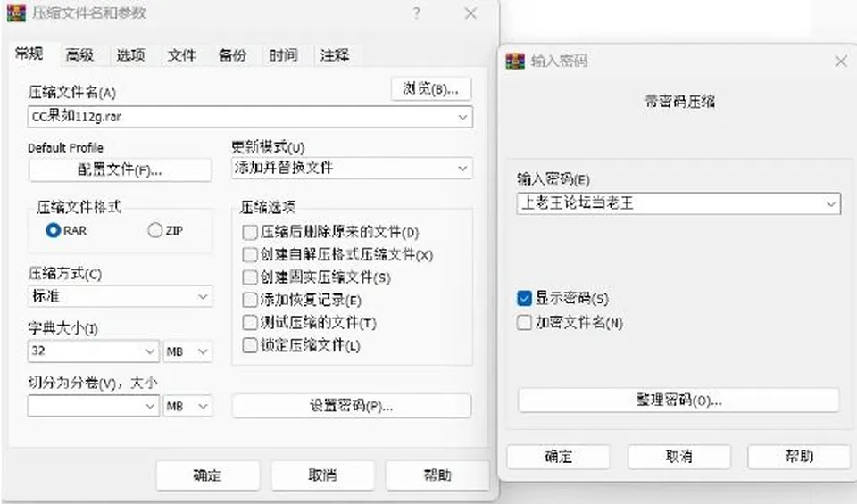The image size is (857, 504).
Task: Enable 压缩后删除原来的文件 checkbox
Action: (x=250, y=233)
